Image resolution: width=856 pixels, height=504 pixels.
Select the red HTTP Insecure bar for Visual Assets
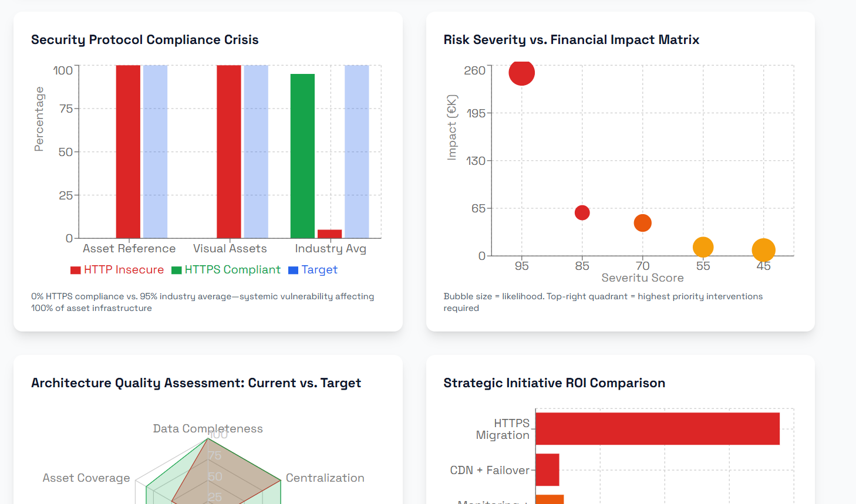click(x=229, y=151)
